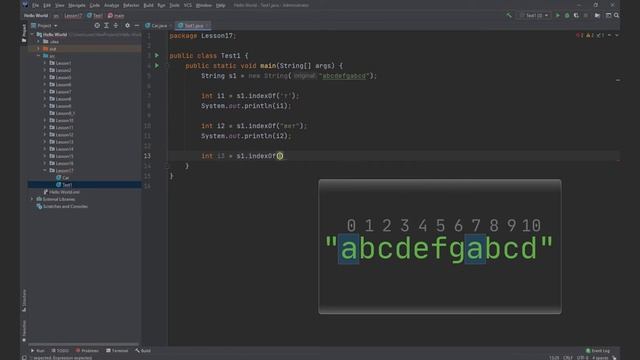The width and height of the screenshot is (640, 360).
Task: Open the VCS menu
Action: 188,5
